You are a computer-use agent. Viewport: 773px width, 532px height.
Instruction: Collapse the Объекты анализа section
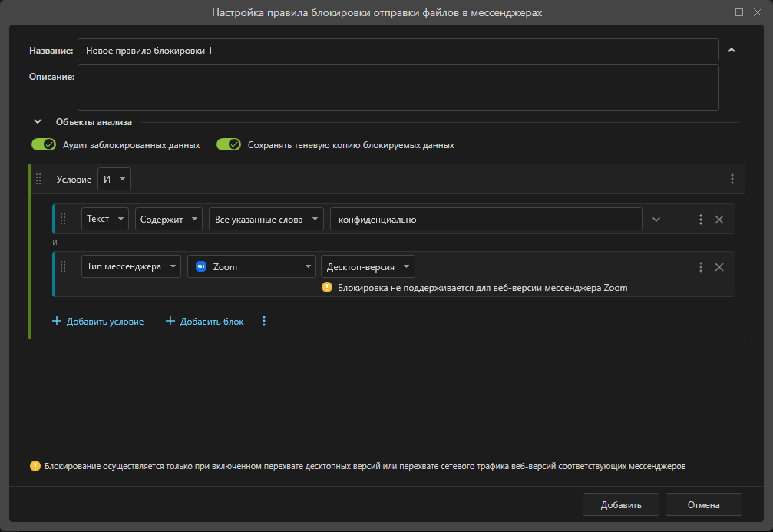38,121
